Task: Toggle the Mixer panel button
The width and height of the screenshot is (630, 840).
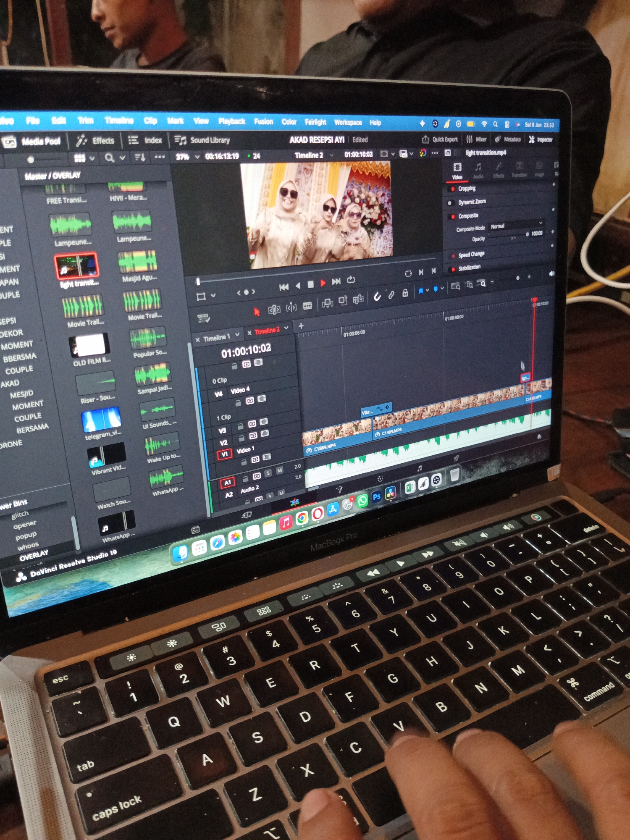Action: tap(476, 139)
